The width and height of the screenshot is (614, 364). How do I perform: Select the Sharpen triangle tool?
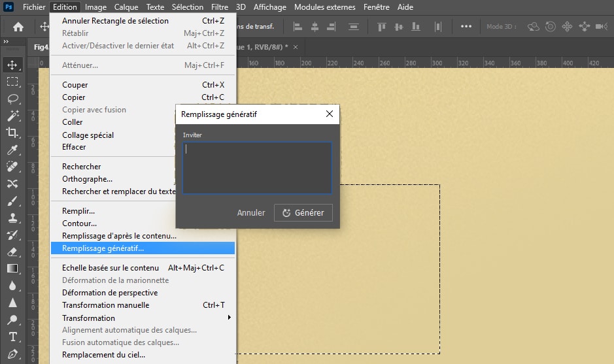coord(12,303)
